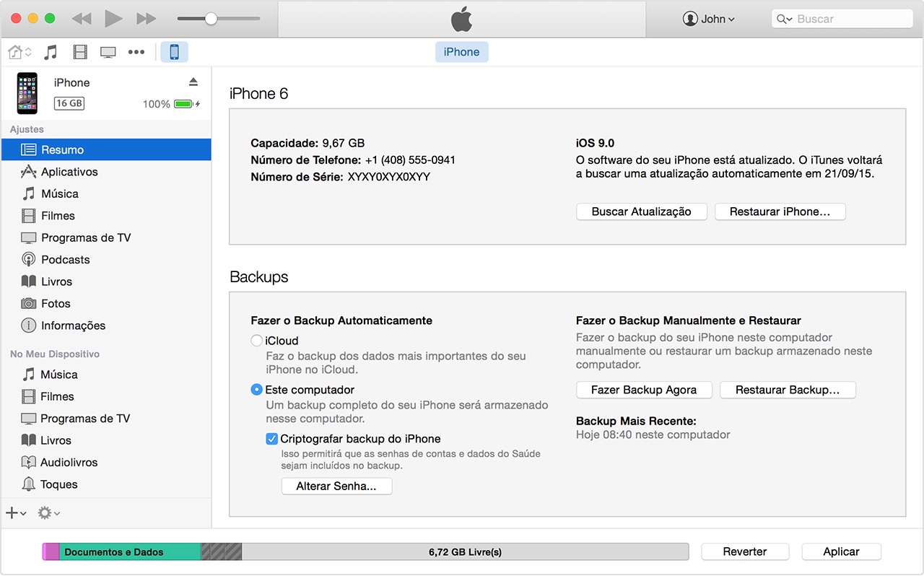Screen dimensions: 924x576
Task: Open Resumo in the sidebar
Action: tap(106, 149)
